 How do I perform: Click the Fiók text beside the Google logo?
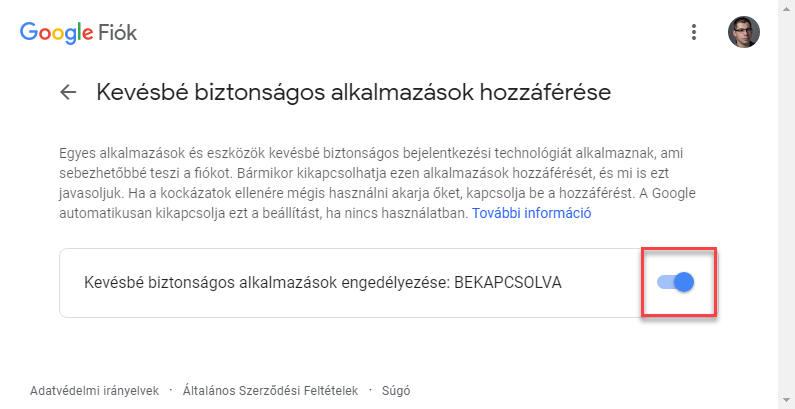click(x=117, y=33)
